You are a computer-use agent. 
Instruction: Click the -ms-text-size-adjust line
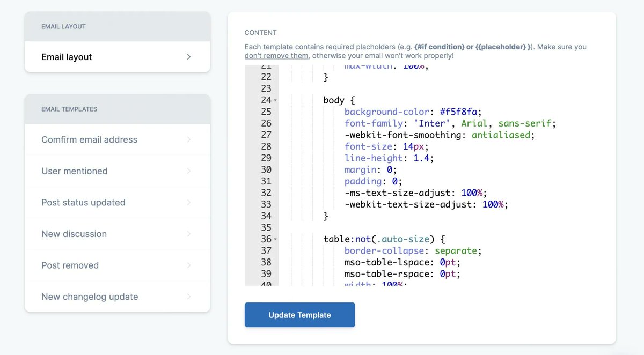pos(416,193)
